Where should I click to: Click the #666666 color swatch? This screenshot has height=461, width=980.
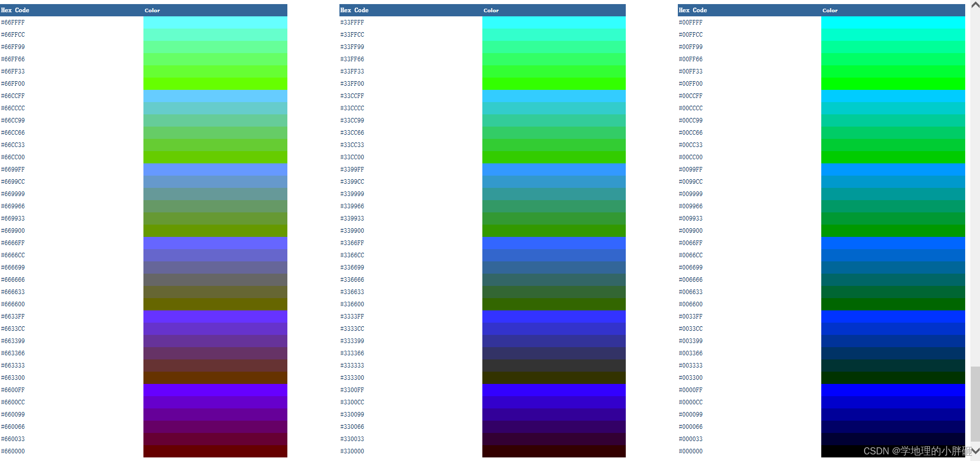tap(215, 280)
